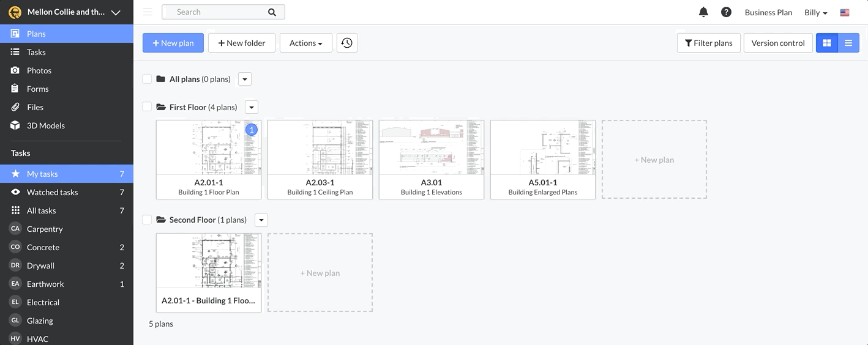Click the Watched tasks eye icon

click(x=15, y=192)
